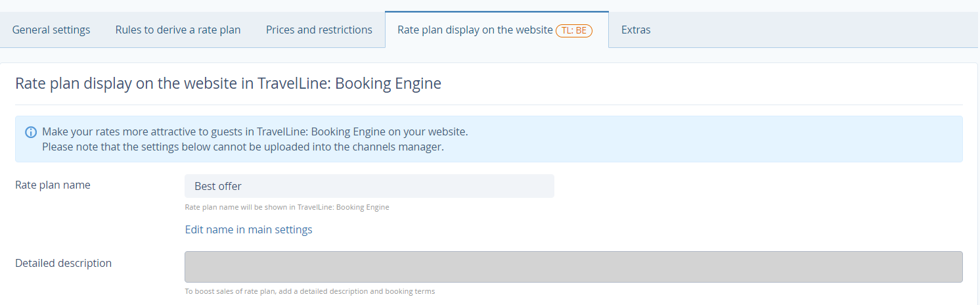Click the Rate plan name field showing Best offer
980x305 pixels.
pos(369,186)
